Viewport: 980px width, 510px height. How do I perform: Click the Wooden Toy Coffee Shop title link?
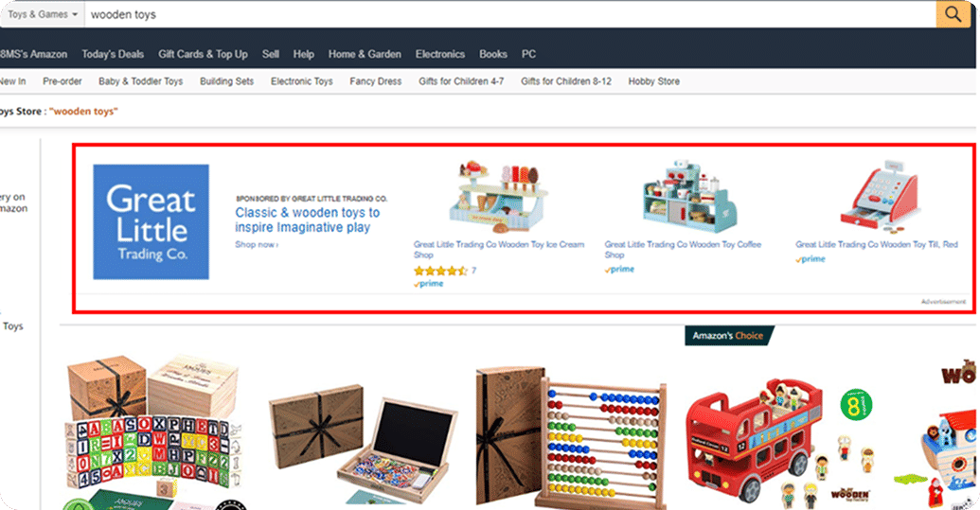point(683,250)
